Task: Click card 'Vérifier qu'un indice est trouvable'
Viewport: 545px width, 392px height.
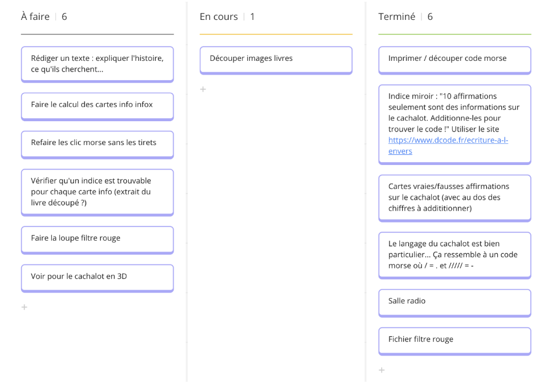Action: pos(97,192)
